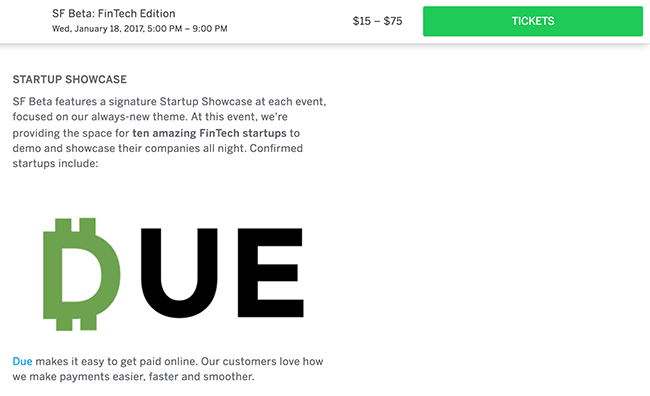Screen dimensions: 650x396
Task: Click text makes it easy to get paid online
Action: tap(116, 362)
